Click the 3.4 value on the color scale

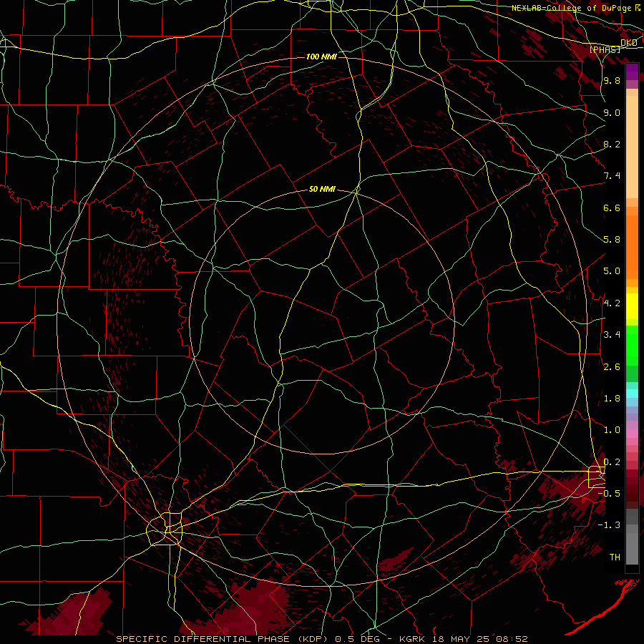pyautogui.click(x=612, y=335)
